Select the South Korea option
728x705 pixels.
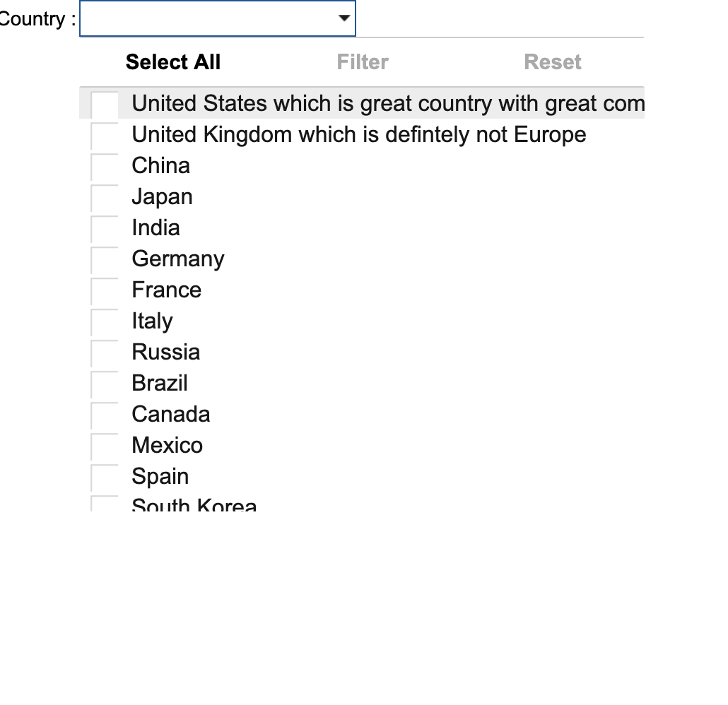(x=194, y=505)
